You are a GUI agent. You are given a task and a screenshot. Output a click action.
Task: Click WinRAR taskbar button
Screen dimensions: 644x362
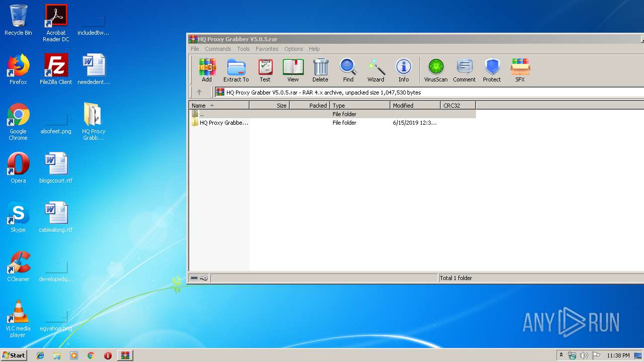(125, 355)
